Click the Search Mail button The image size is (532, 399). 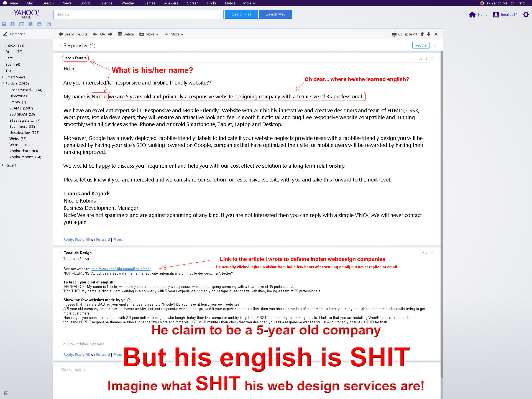[x=241, y=14]
